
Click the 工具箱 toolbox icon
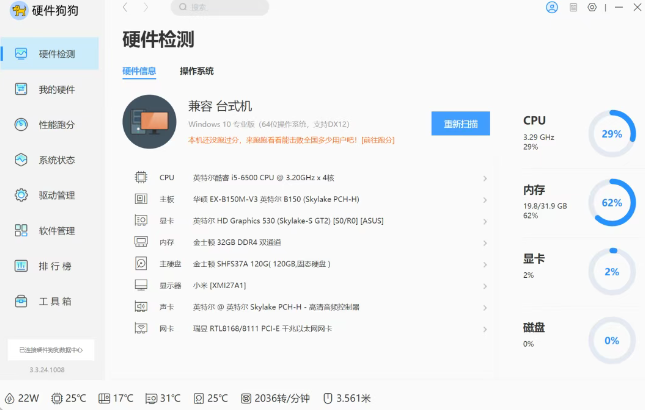[x=21, y=301]
